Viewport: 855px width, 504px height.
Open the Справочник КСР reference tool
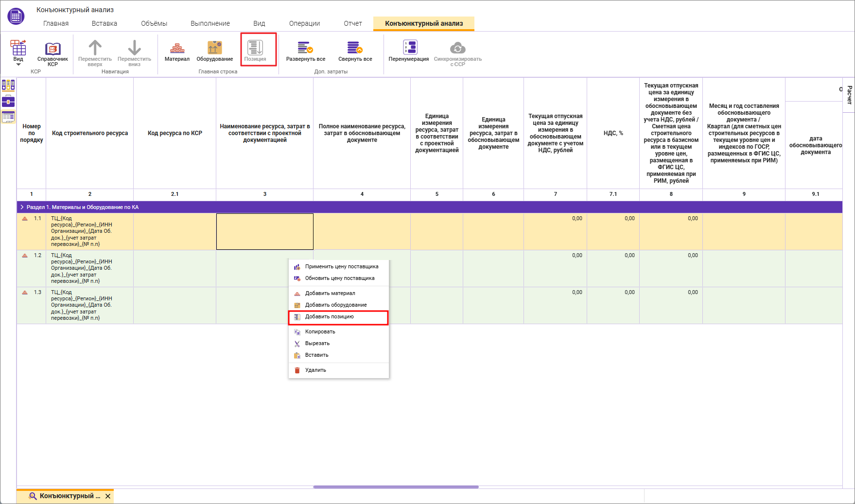pyautogui.click(x=52, y=52)
